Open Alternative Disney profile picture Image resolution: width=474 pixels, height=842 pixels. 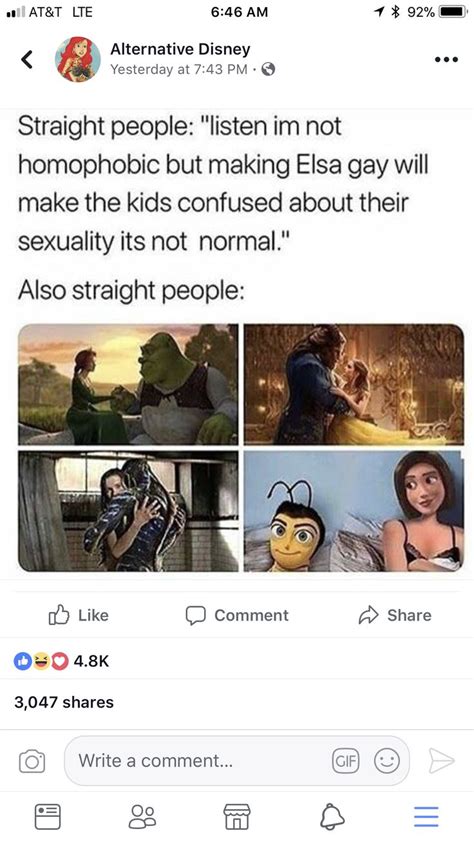(x=78, y=60)
